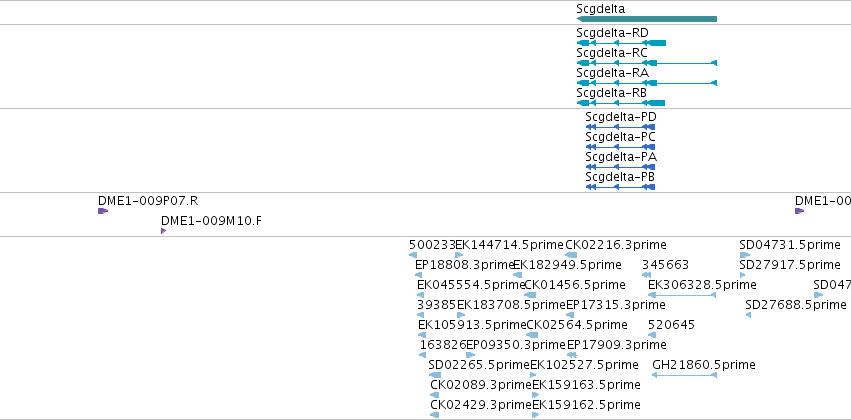Click the SD27688.5prime EST arrow

coord(748,315)
